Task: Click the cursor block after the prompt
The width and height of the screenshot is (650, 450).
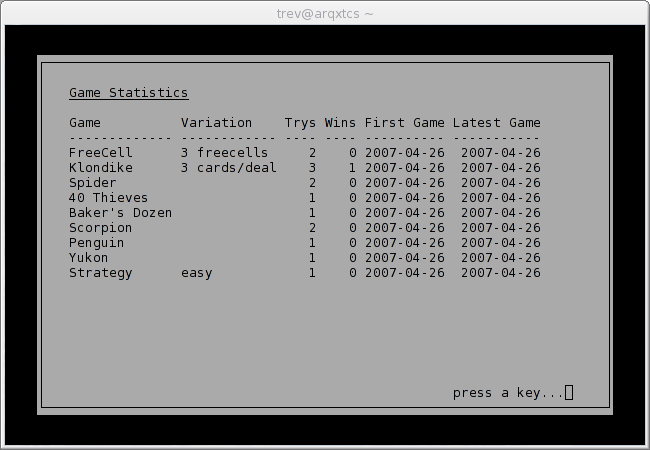Action: [x=569, y=393]
